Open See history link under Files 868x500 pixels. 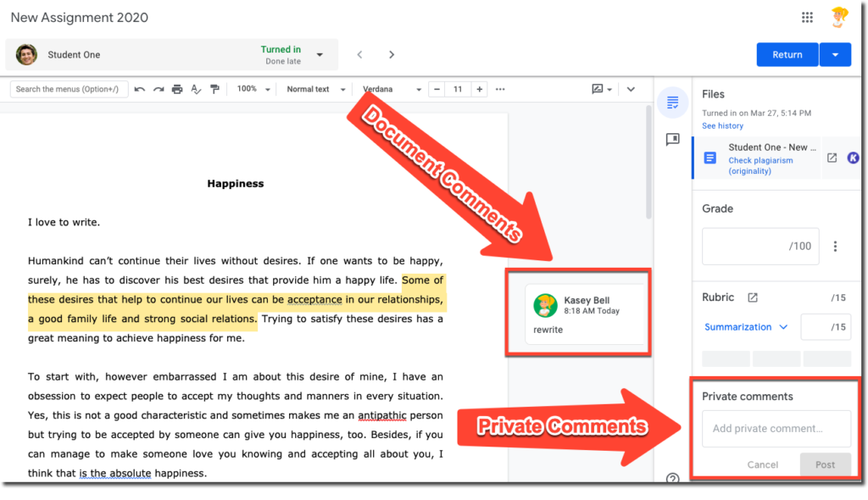click(x=721, y=125)
